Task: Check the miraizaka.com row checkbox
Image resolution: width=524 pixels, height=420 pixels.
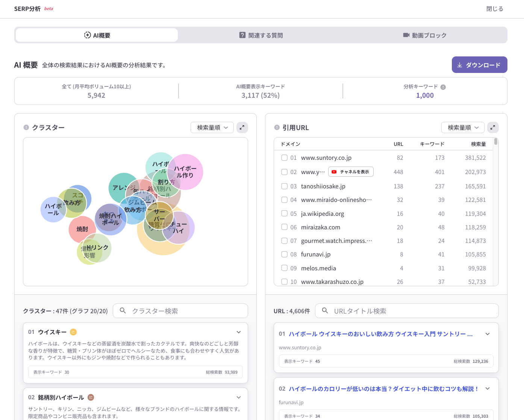Action: pos(285,227)
